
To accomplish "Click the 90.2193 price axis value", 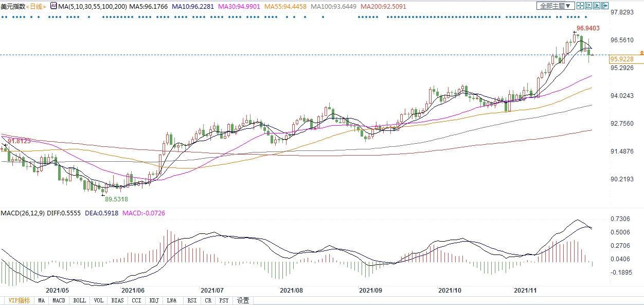I will [622, 179].
